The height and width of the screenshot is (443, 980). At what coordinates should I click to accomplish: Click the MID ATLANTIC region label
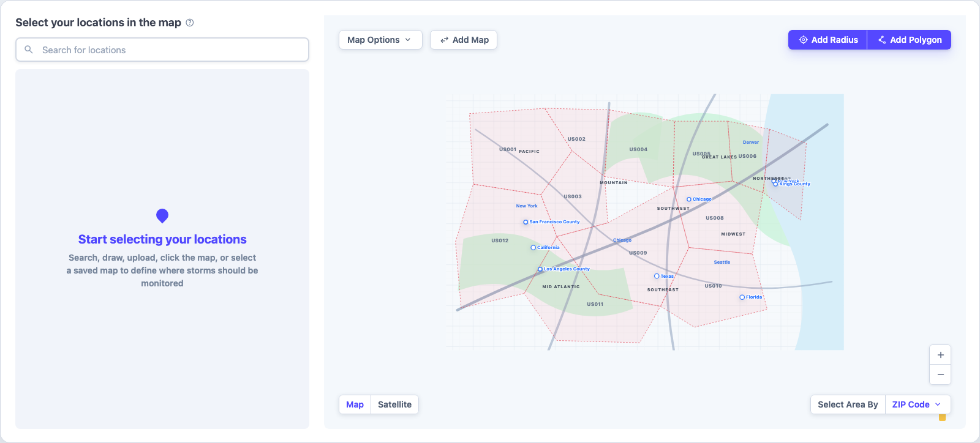(x=561, y=286)
